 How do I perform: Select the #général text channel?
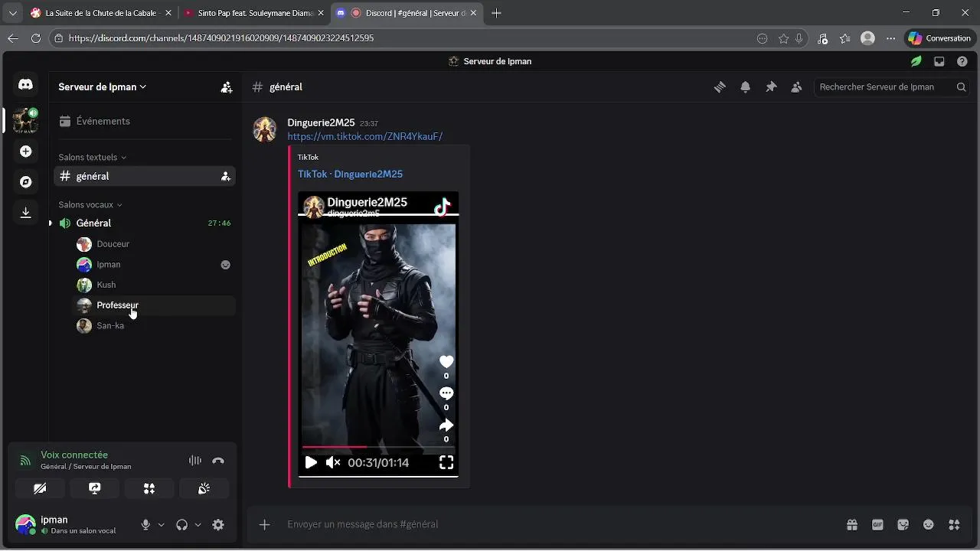[x=144, y=176]
